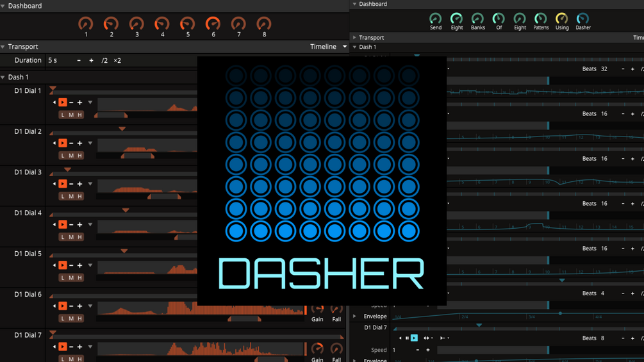Increase Duration with plus button

point(91,60)
